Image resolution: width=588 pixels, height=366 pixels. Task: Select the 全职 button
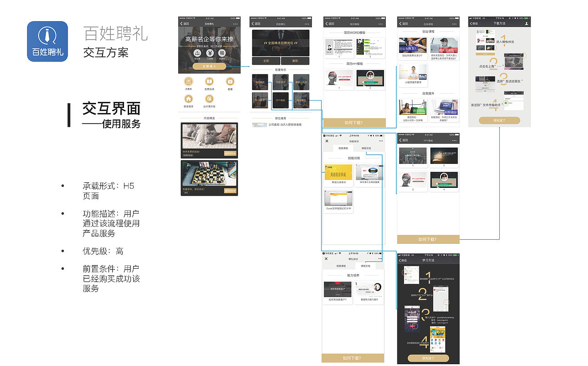tap(266, 61)
